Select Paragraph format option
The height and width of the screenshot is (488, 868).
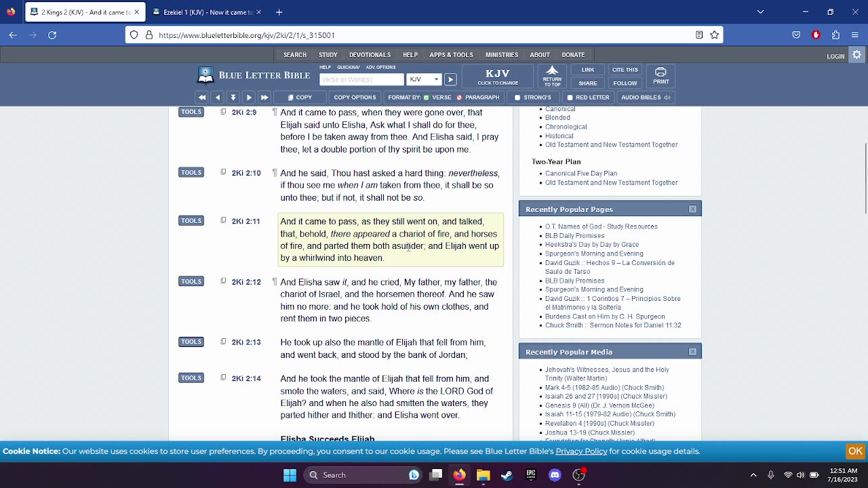click(x=478, y=98)
